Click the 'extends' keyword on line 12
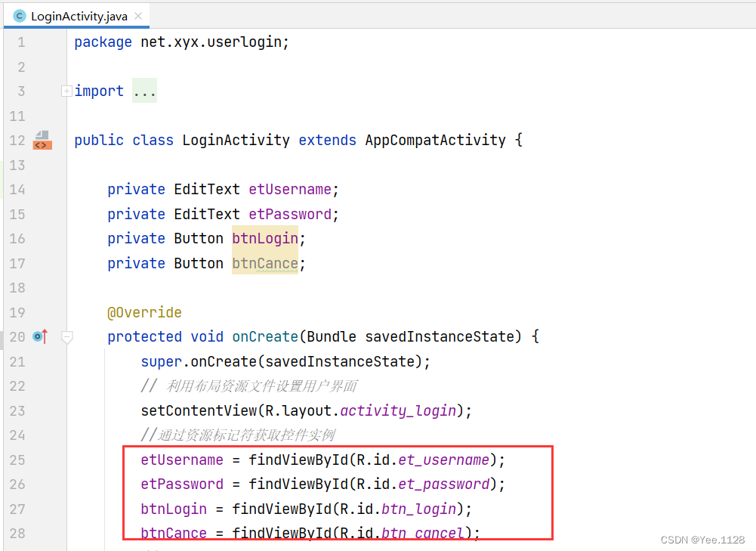 pos(327,140)
